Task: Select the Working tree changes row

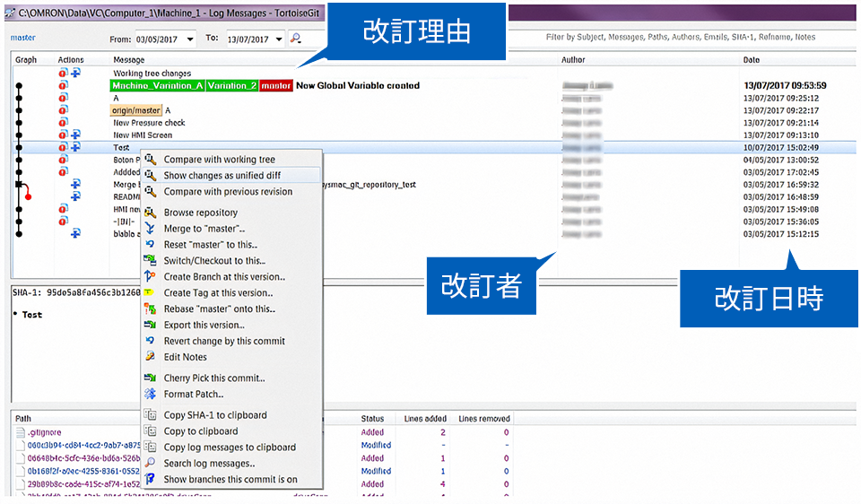Action: pyautogui.click(x=434, y=73)
